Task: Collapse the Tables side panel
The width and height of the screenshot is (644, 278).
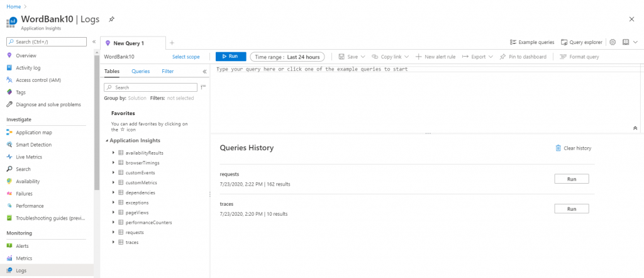Action: [x=204, y=72]
